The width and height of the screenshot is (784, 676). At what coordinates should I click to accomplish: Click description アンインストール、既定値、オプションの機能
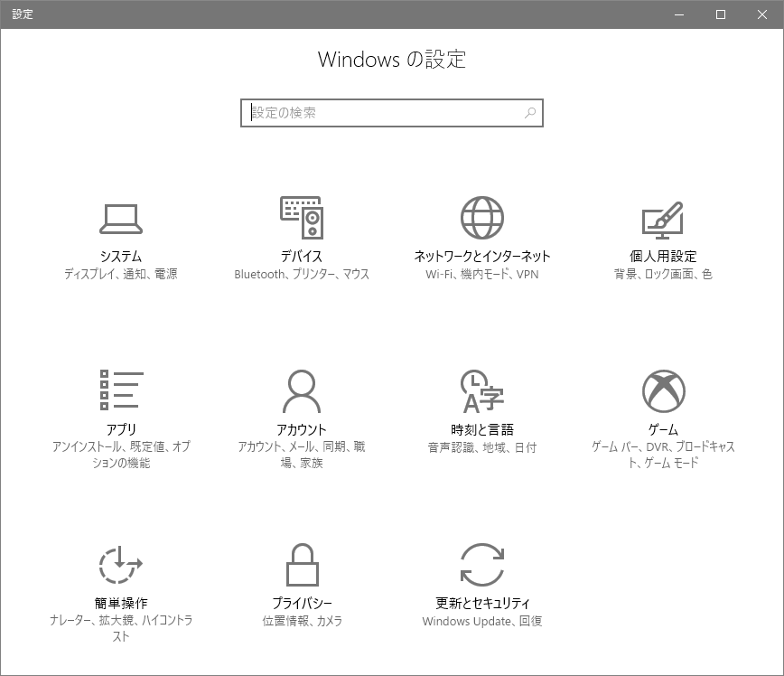tap(121, 455)
